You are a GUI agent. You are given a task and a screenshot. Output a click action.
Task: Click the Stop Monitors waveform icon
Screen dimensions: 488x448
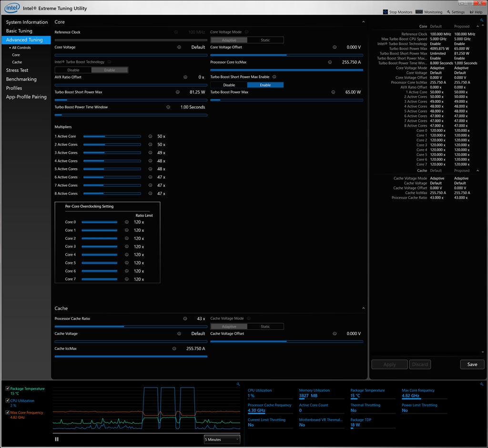point(385,12)
